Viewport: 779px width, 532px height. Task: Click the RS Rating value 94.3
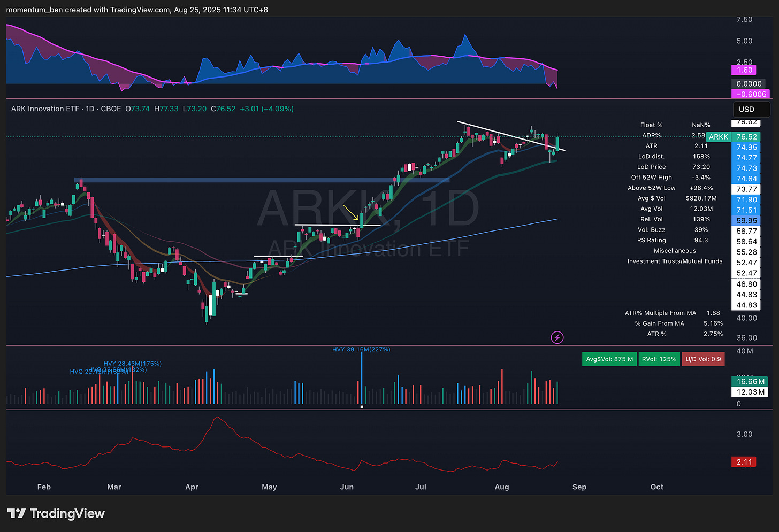click(701, 240)
